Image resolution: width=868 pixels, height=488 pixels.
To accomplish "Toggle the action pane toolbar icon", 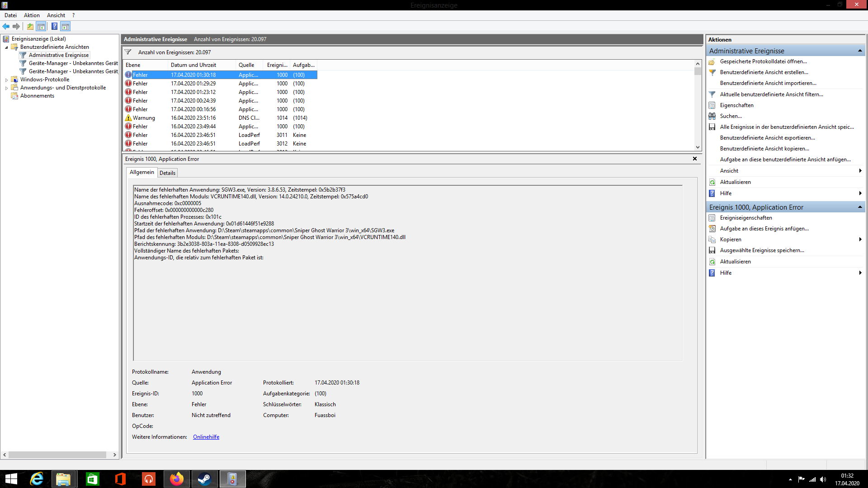I will pyautogui.click(x=66, y=26).
